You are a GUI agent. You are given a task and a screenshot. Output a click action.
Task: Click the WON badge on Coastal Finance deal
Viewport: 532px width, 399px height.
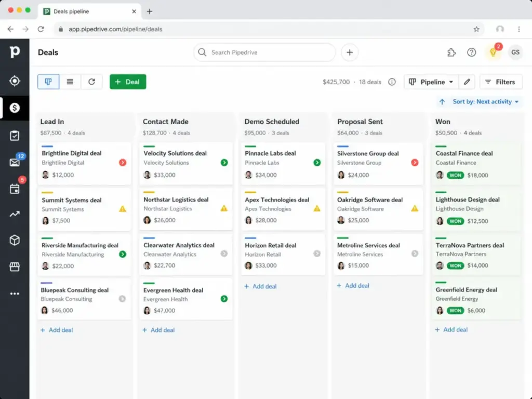(455, 175)
